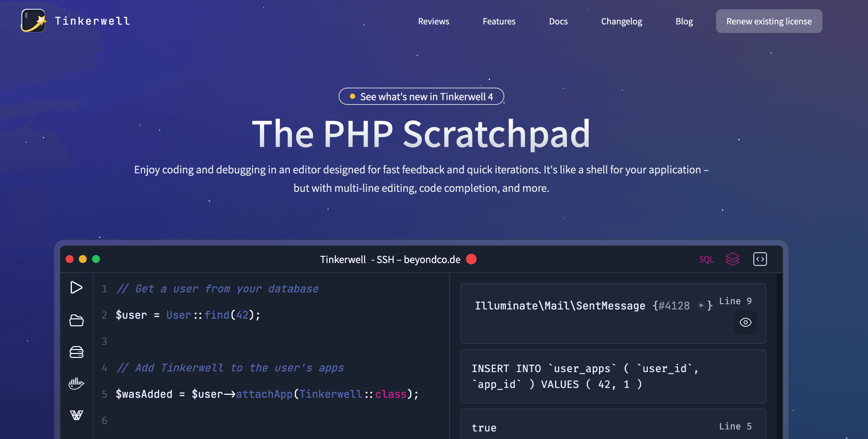Open the Reviews page

tap(433, 21)
